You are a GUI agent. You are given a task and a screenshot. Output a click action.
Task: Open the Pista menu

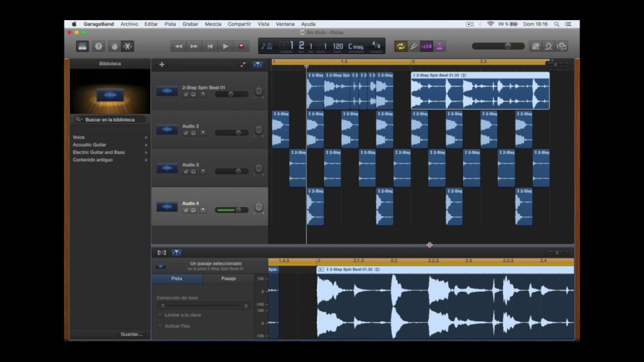pyautogui.click(x=170, y=24)
